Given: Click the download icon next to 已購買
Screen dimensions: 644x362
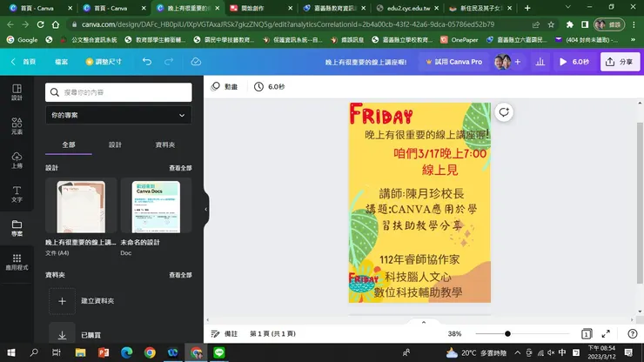Looking at the screenshot, I should point(62,334).
